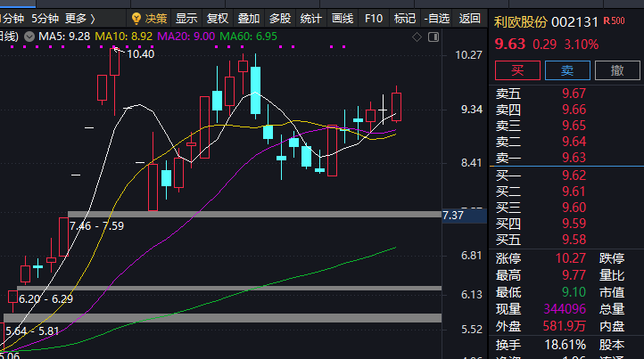Image resolution: width=644 pixels, height=359 pixels.
Task: Click the blue 卖 sell button
Action: (x=567, y=70)
